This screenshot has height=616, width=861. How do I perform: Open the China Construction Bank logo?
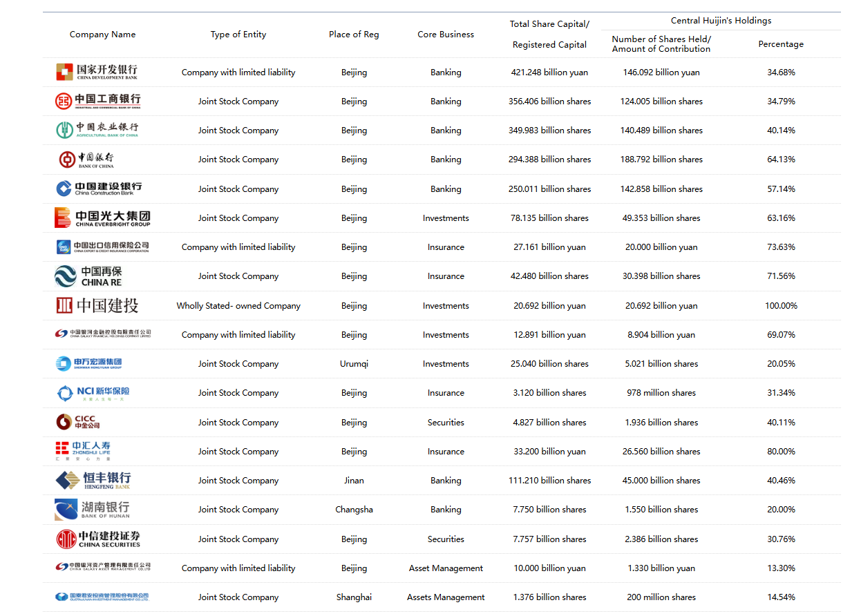[x=99, y=189]
